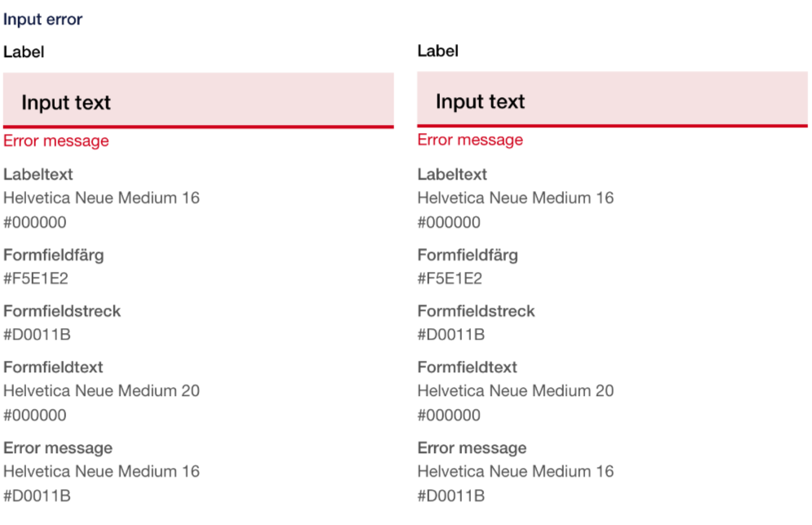
Task: Click the left Formfieldtext heading
Action: (53, 367)
